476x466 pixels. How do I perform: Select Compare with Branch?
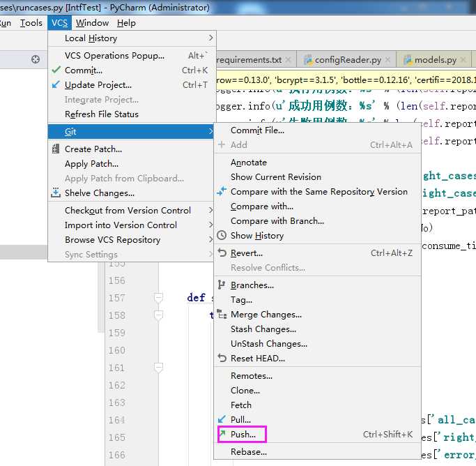[318, 221]
